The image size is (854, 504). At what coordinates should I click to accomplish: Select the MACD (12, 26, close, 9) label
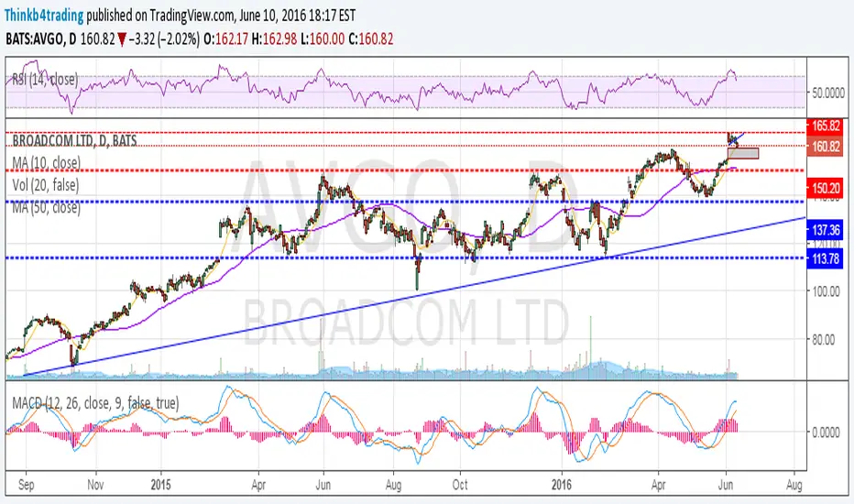(x=95, y=403)
